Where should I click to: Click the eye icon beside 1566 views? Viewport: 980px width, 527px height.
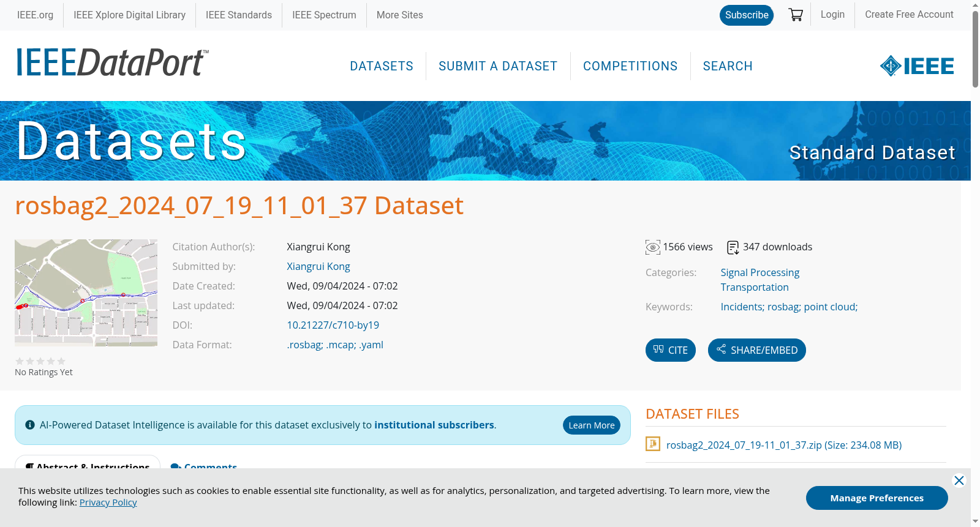click(x=653, y=247)
